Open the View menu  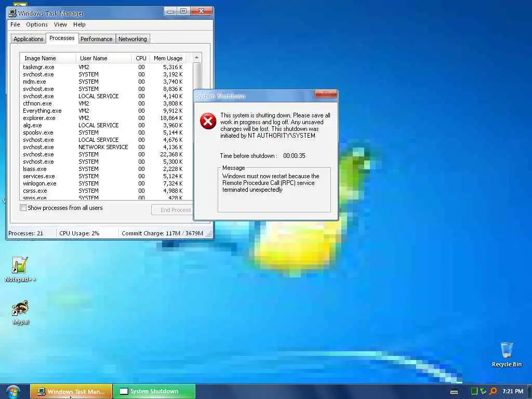(60, 24)
